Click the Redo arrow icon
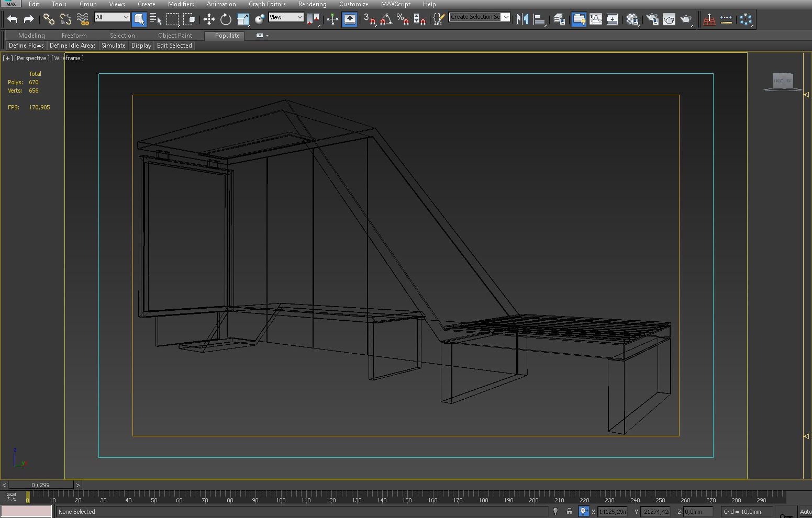812x518 pixels. coord(29,19)
